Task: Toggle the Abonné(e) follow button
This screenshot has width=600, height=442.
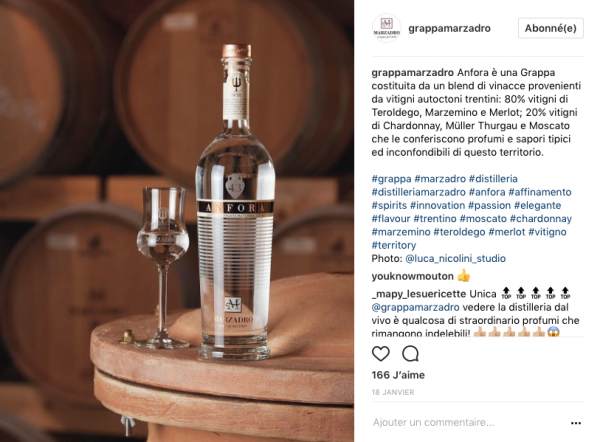Action: point(551,28)
